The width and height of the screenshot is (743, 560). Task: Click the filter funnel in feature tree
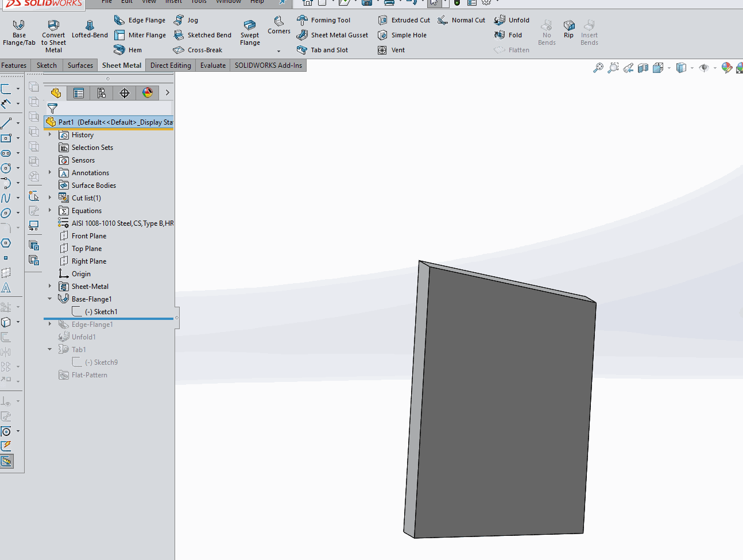pyautogui.click(x=52, y=108)
